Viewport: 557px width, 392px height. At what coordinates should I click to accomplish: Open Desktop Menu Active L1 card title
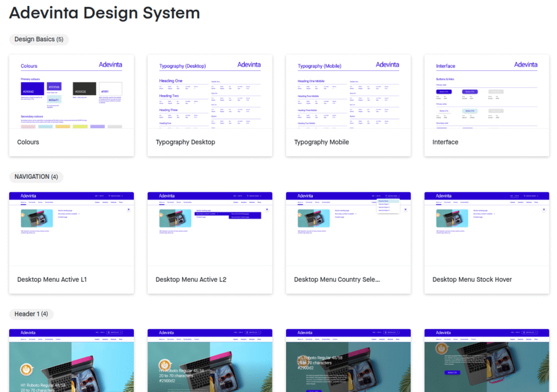tap(52, 279)
